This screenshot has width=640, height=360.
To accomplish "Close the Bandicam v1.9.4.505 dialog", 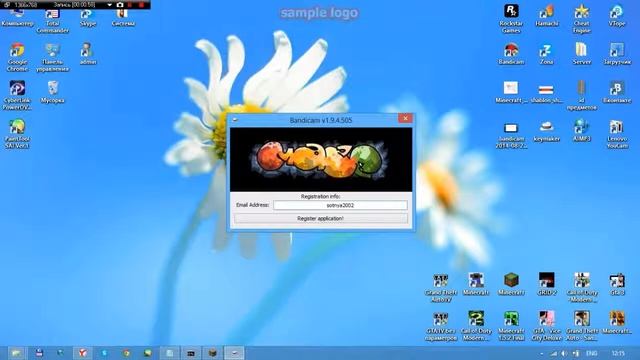I will (405, 118).
